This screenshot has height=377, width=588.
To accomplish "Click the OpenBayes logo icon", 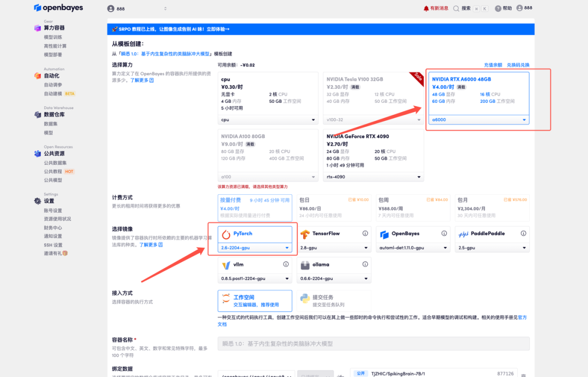I will 38,8.
